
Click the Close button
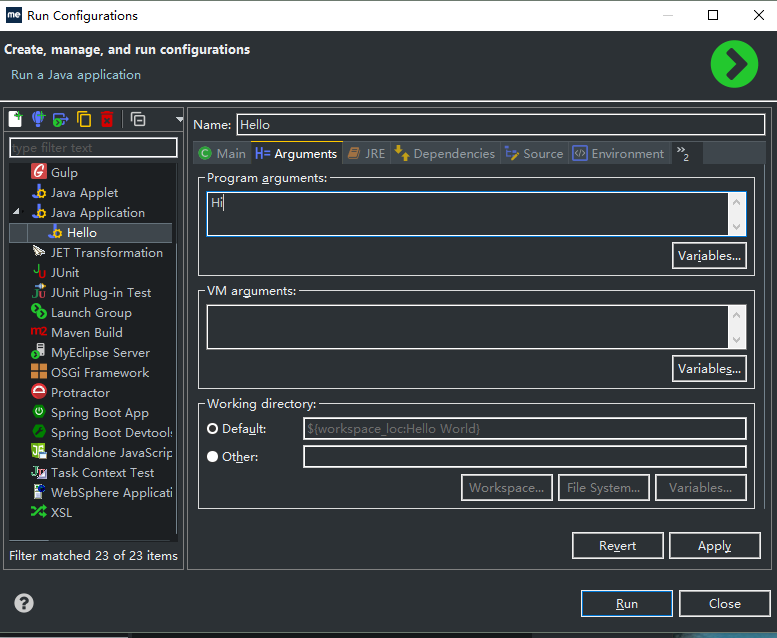point(724,604)
